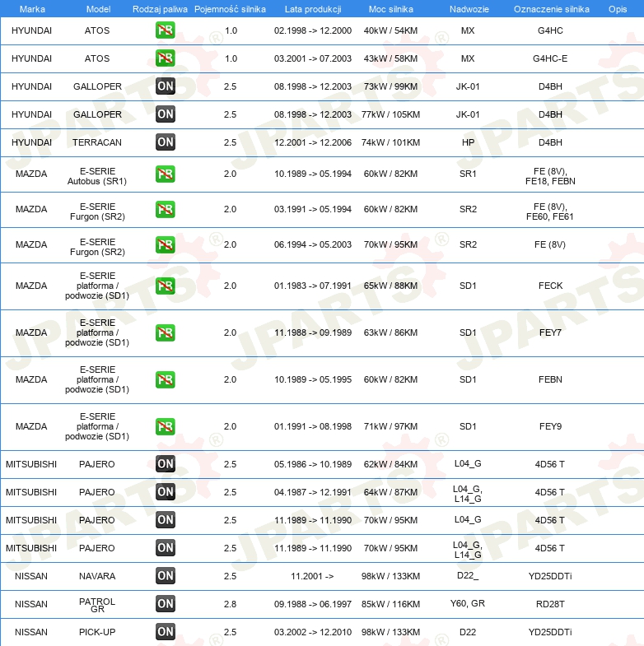Viewport: 644px width, 646px height.
Task: Click ON diesel icon for Galloper 77kW row
Action: point(166,114)
